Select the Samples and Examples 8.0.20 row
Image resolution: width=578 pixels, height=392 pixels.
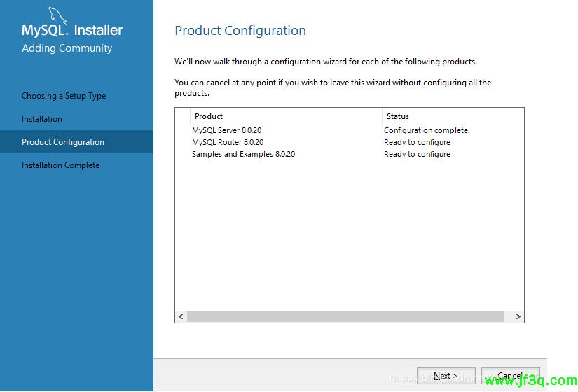click(x=243, y=154)
